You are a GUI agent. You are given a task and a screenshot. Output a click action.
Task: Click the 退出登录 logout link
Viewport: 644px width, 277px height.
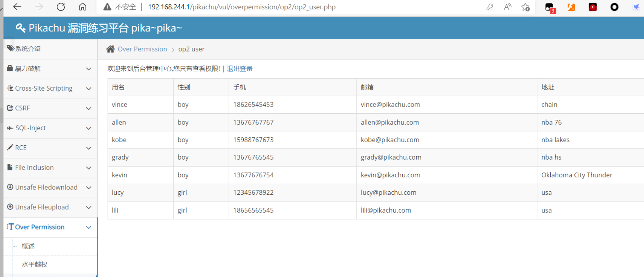tap(239, 69)
